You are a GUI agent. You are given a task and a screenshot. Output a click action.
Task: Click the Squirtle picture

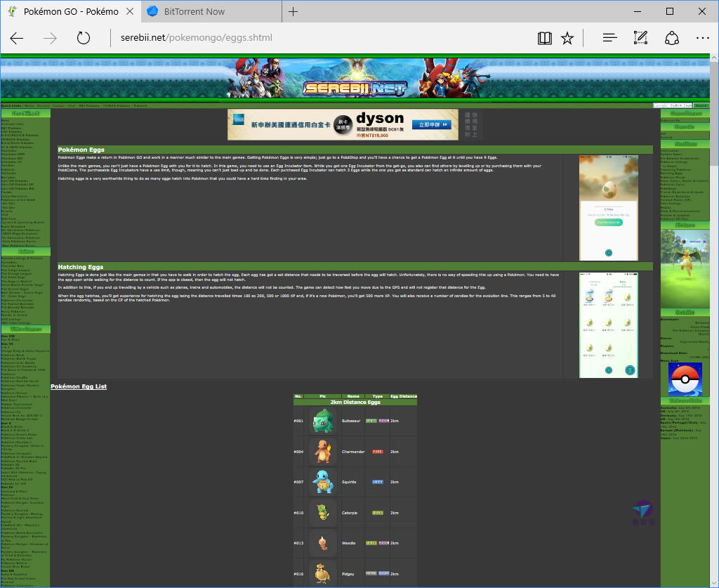click(323, 482)
